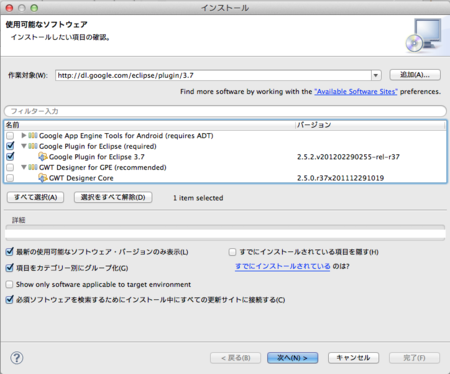The height and width of the screenshot is (374, 450).
Task: Click the Next (次へ) button
Action: (292, 358)
